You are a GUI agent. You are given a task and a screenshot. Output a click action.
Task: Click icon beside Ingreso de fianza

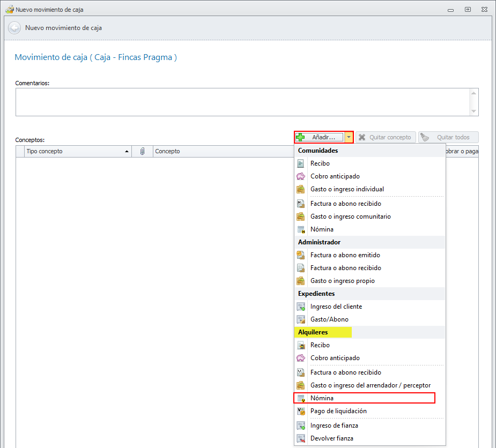pyautogui.click(x=301, y=425)
